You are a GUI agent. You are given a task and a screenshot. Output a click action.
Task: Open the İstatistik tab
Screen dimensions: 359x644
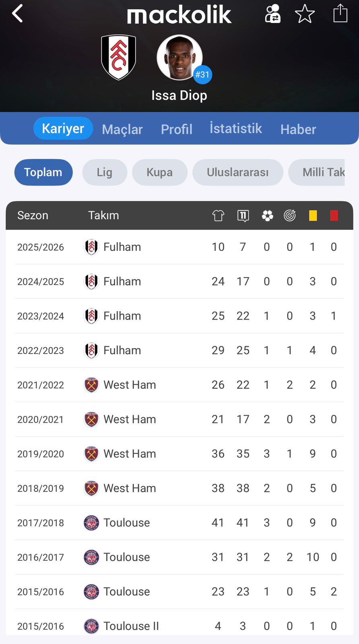point(235,128)
